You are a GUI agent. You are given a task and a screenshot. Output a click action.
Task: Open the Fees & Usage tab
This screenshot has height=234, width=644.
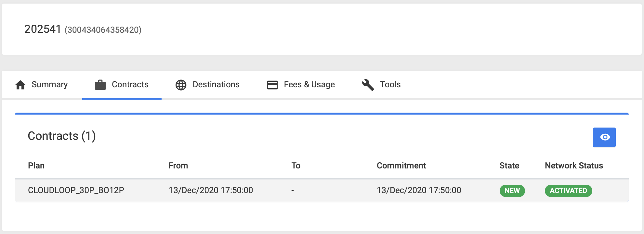pos(301,85)
